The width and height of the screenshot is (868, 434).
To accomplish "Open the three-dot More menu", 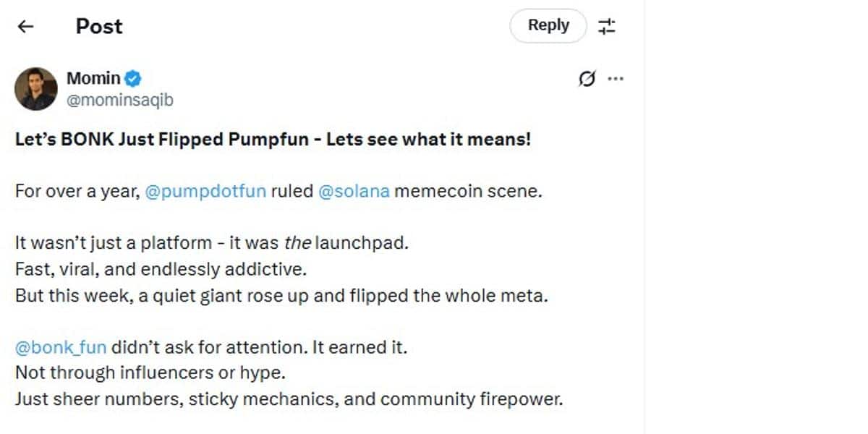I will (x=616, y=79).
